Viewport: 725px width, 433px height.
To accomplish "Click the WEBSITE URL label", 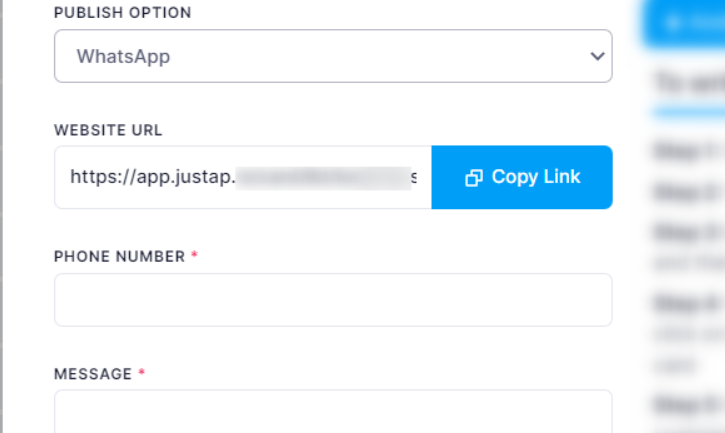I will (x=108, y=130).
